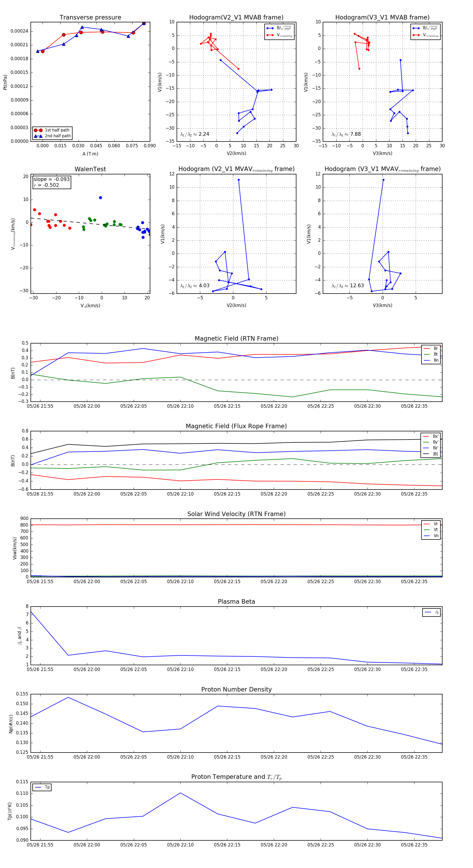Click '05/26 21:55' tick under the Magnetic Field RTN plot
Screen dimensions: 473x868
click(x=40, y=406)
